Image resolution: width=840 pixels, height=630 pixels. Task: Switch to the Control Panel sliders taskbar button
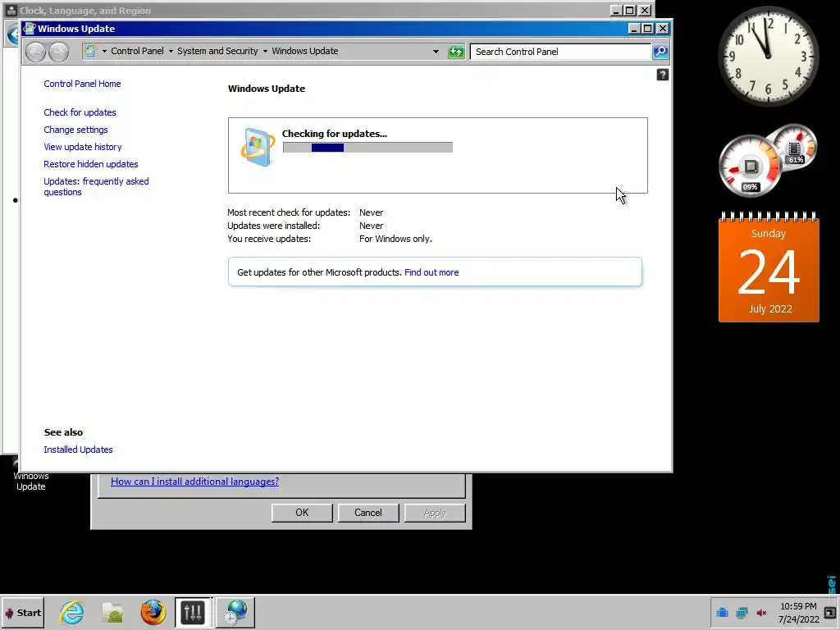point(193,612)
